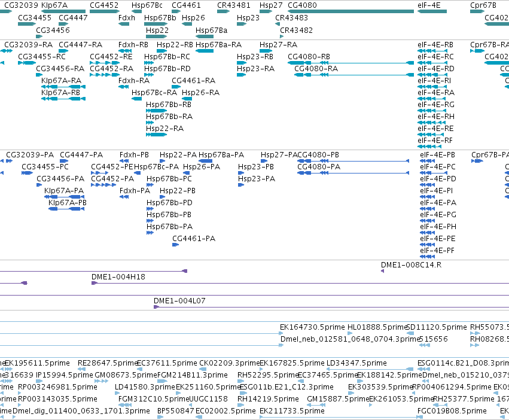Image resolution: width=509 pixels, height=420 pixels.
Task: Click EST label BP550847
Action: 175,411
